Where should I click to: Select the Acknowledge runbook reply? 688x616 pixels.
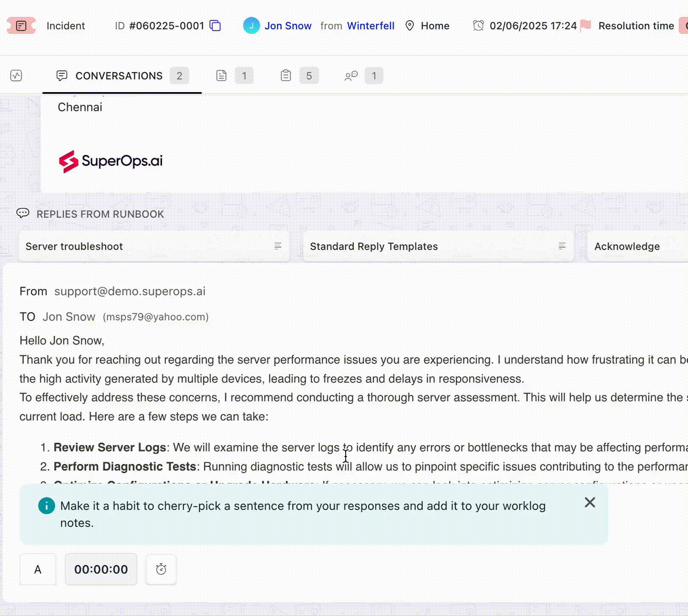coord(627,246)
